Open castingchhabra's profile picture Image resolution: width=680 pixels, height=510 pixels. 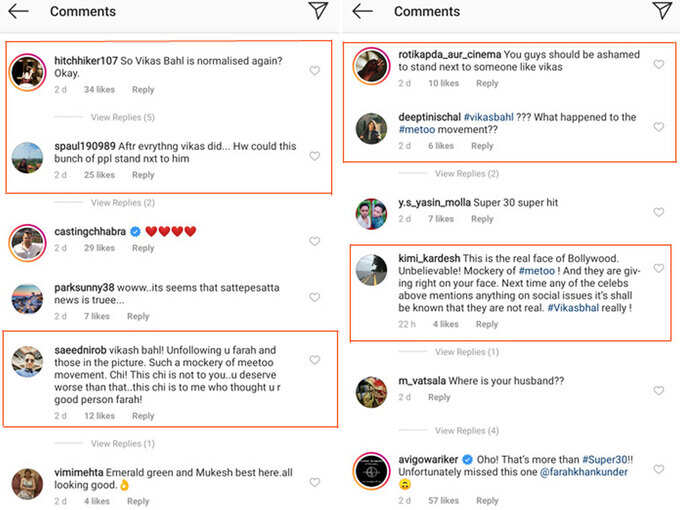pyautogui.click(x=27, y=243)
